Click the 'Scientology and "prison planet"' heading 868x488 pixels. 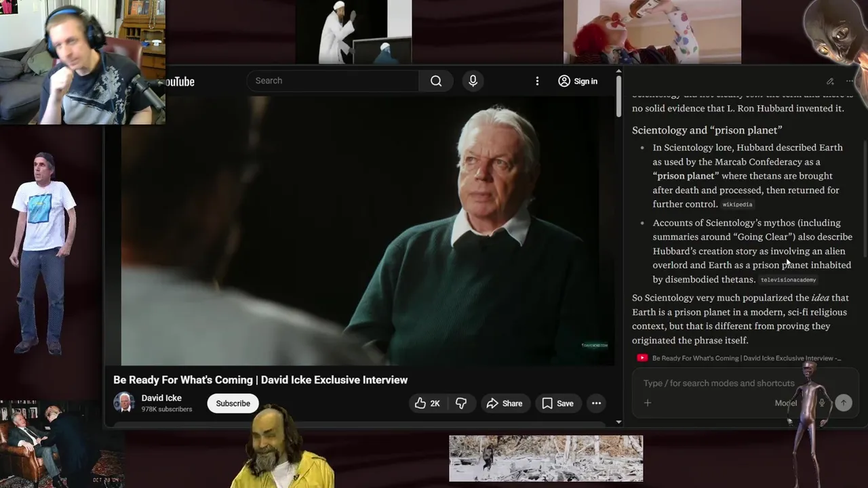tap(707, 130)
